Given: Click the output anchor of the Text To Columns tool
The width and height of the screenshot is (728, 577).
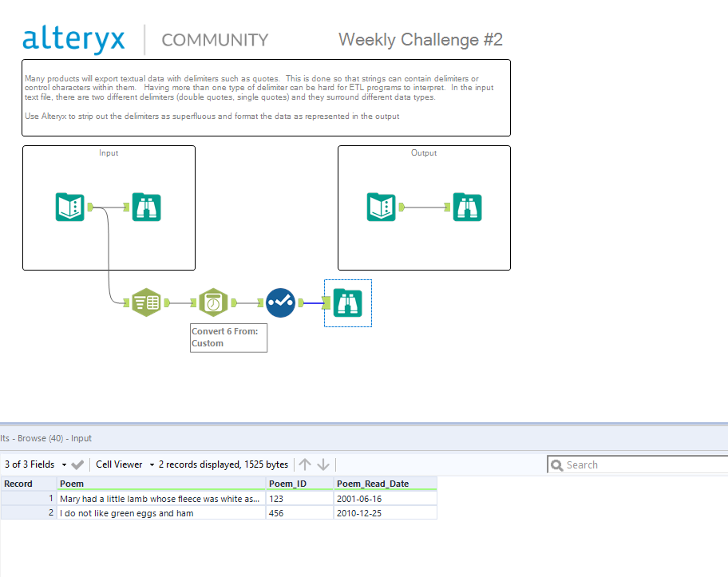Looking at the screenshot, I should (167, 302).
